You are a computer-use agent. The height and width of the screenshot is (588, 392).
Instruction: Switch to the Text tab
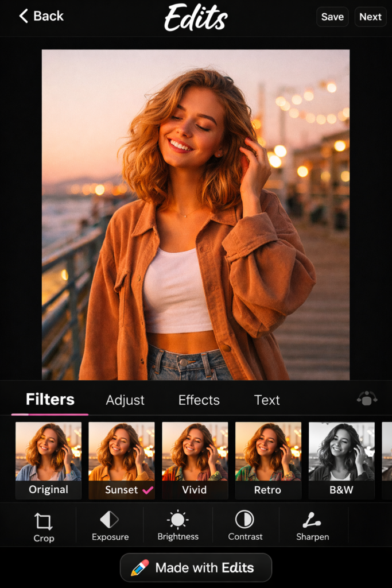(267, 400)
